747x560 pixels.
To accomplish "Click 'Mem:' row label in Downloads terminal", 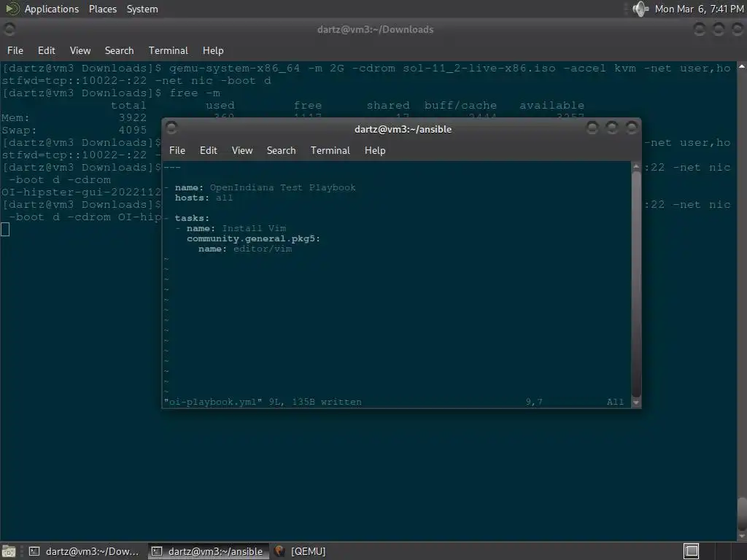I will [x=15, y=117].
